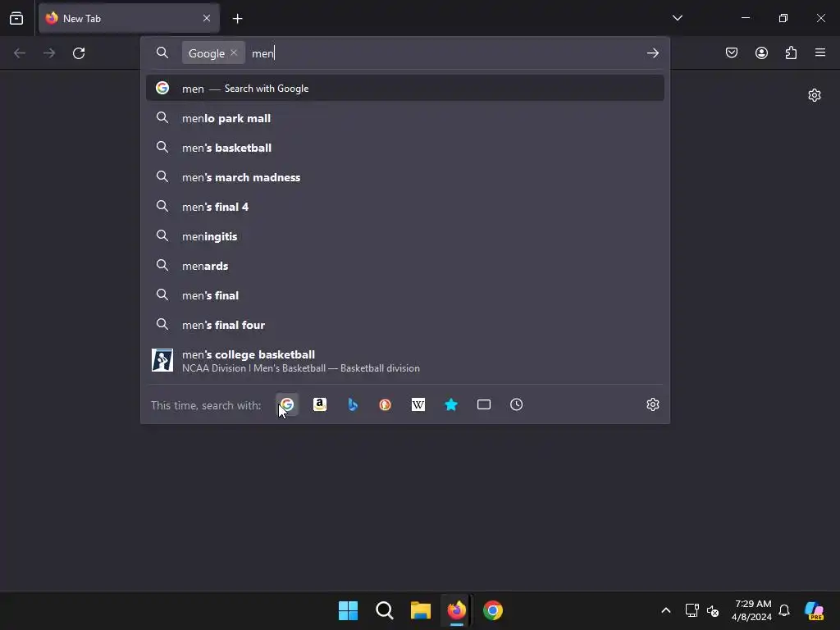The height and width of the screenshot is (630, 840).
Task: Open 'men's college basketball' rich suggestion
Action: coord(405,361)
